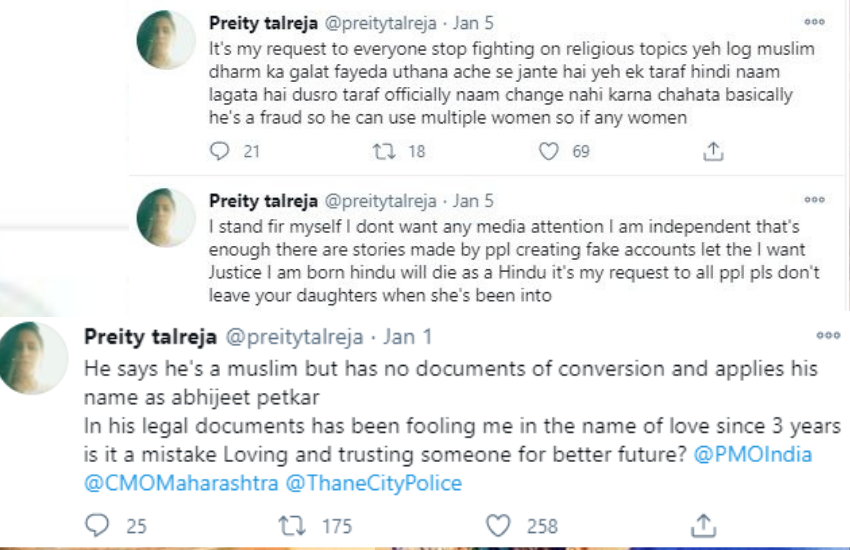This screenshot has height=550, width=850.
Task: Share the Jan 1 tweet
Action: pyautogui.click(x=704, y=525)
